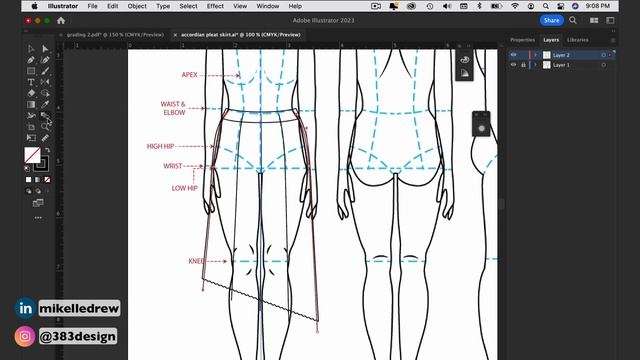The height and width of the screenshot is (360, 640).
Task: Select the Type tool
Action: 31,82
